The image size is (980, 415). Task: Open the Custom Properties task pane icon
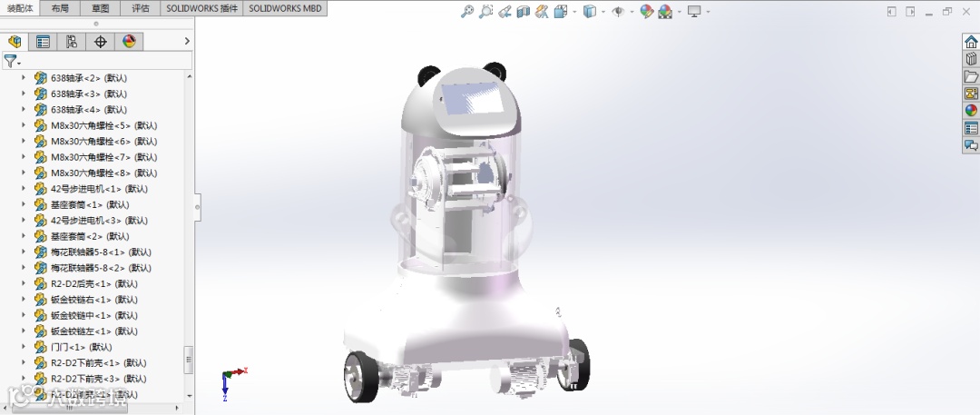point(971,128)
